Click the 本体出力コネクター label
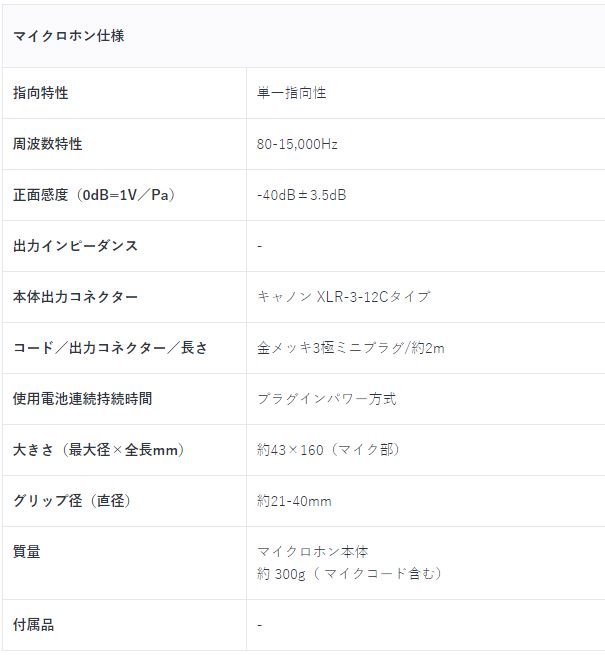The height and width of the screenshot is (655, 605). [x=75, y=297]
